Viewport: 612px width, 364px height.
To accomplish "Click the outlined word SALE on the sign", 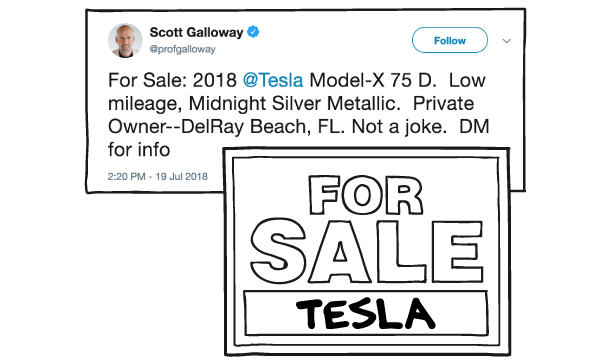I will (x=366, y=251).
